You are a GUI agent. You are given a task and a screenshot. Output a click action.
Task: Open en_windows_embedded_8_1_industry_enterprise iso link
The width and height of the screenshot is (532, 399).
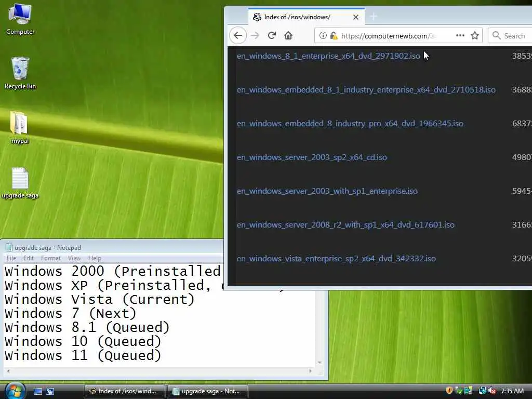coord(366,89)
